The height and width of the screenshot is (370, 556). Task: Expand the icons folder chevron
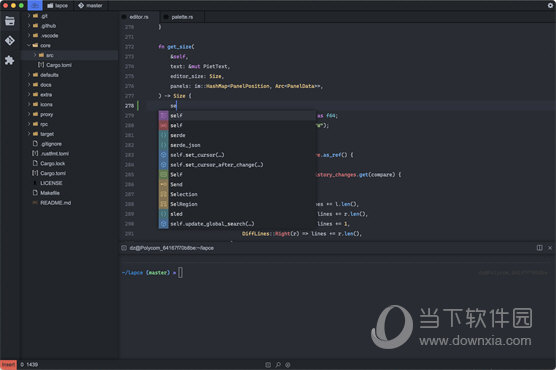pos(29,104)
